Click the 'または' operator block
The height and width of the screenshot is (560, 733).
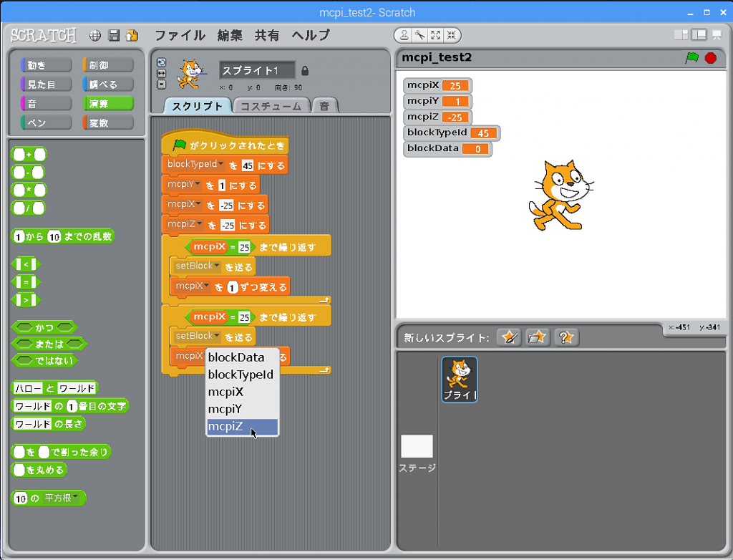[x=49, y=344]
